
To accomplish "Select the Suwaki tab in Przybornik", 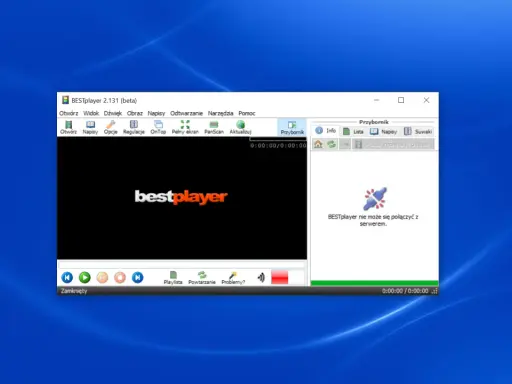I will pos(418,131).
